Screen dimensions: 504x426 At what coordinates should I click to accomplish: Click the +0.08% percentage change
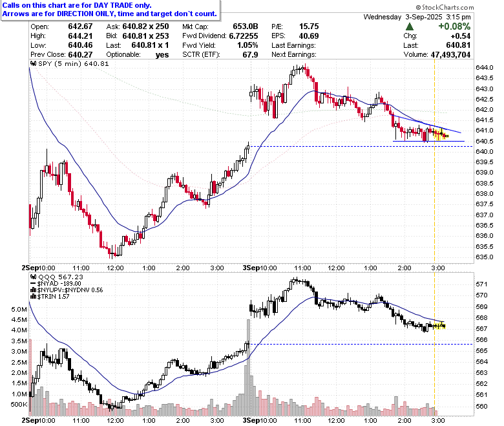[x=454, y=27]
